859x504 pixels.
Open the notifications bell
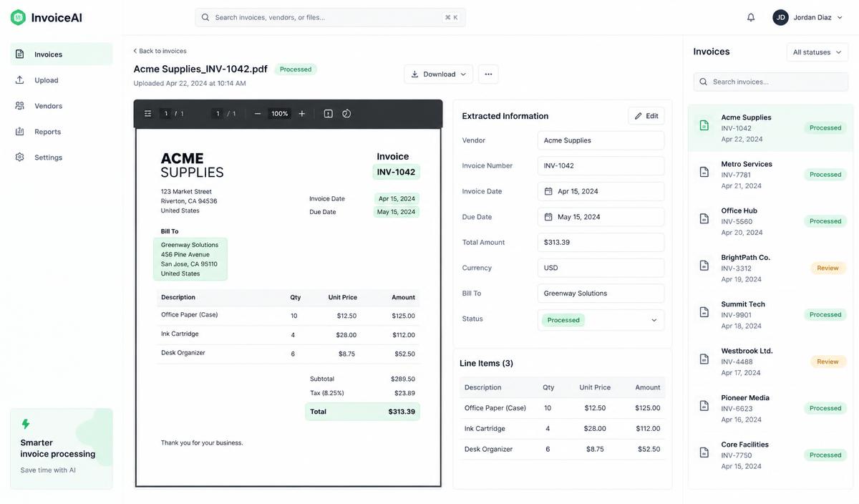tap(751, 17)
